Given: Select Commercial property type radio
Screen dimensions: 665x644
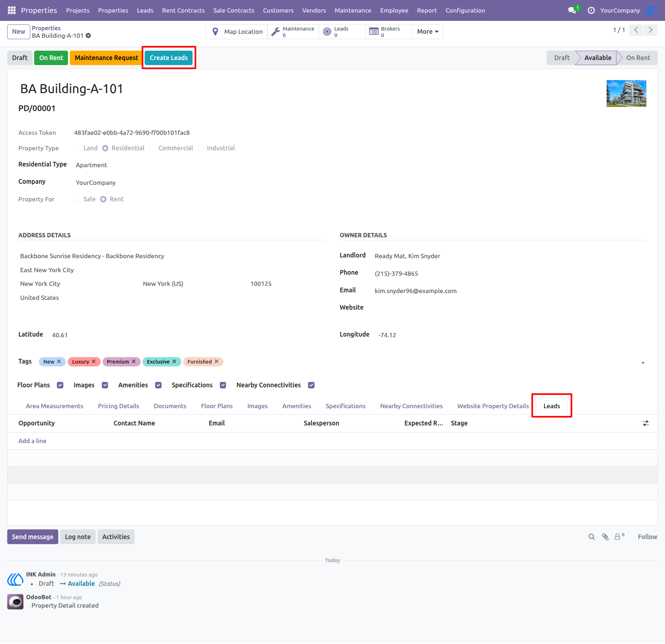Looking at the screenshot, I should pos(152,148).
